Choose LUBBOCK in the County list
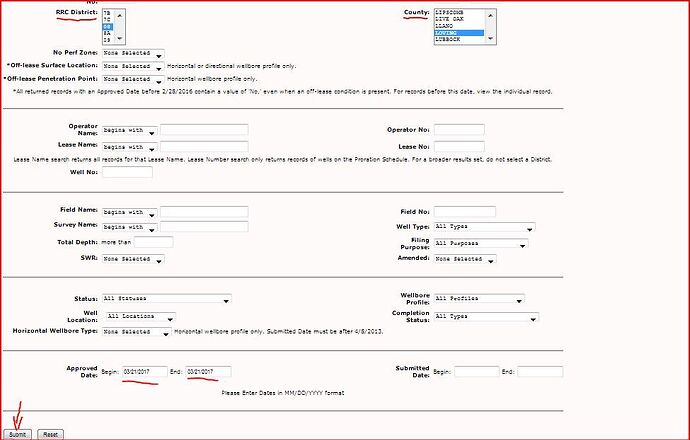This screenshot has height=440, width=690. tap(459, 40)
